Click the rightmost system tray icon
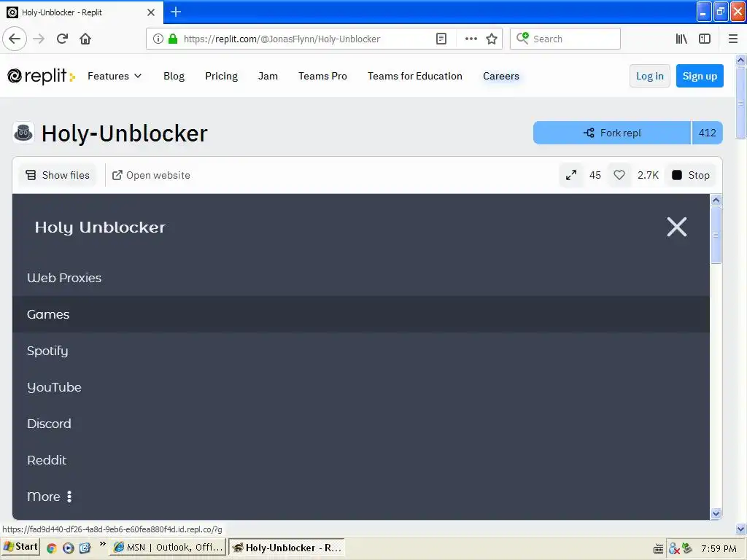747x560 pixels. [687, 548]
